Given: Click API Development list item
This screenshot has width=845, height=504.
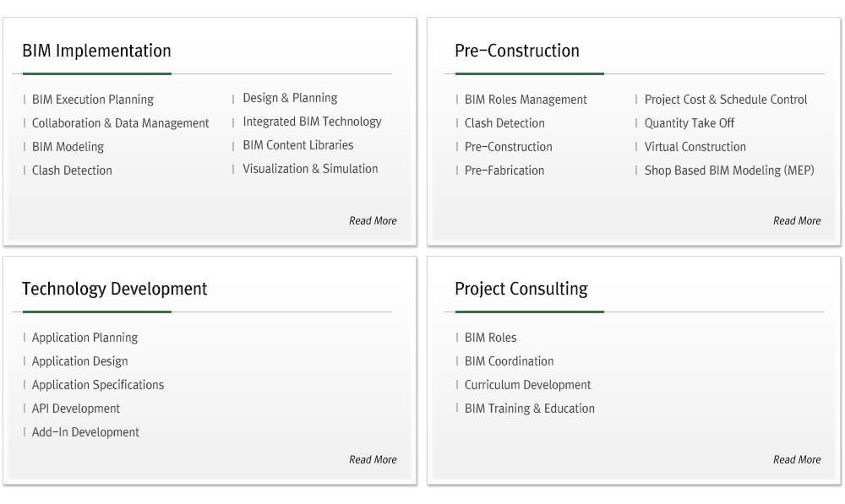Looking at the screenshot, I should point(75,409).
